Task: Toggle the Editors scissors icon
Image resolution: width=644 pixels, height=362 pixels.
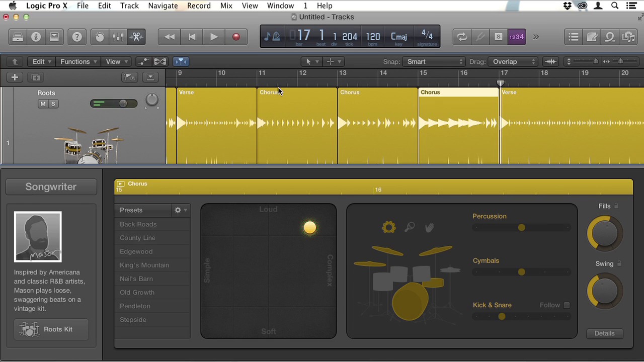Action: click(x=136, y=37)
